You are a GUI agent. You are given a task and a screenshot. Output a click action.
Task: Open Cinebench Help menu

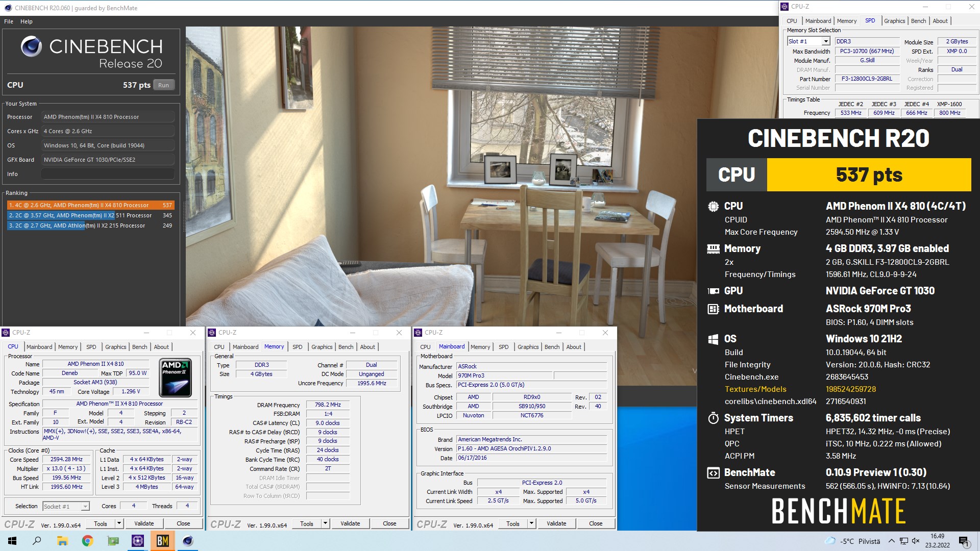click(27, 21)
